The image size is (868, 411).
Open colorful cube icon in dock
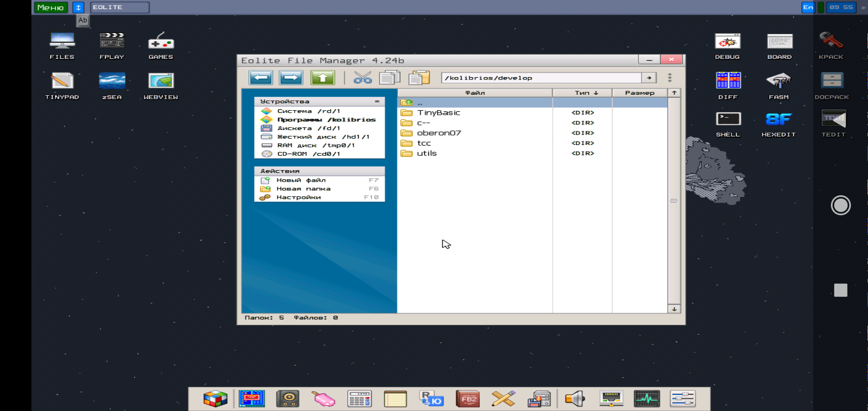[215, 398]
